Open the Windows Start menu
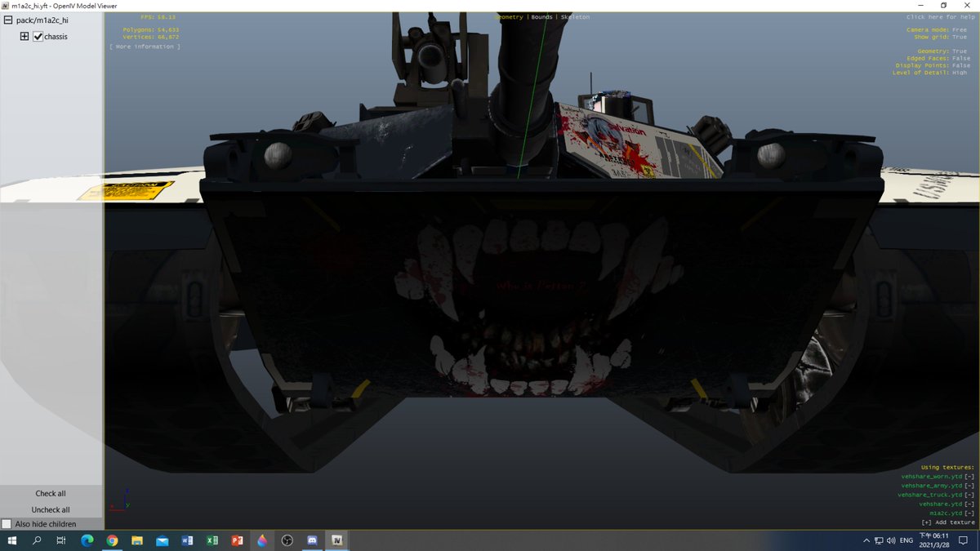Screen dimensions: 980x551 [13, 540]
